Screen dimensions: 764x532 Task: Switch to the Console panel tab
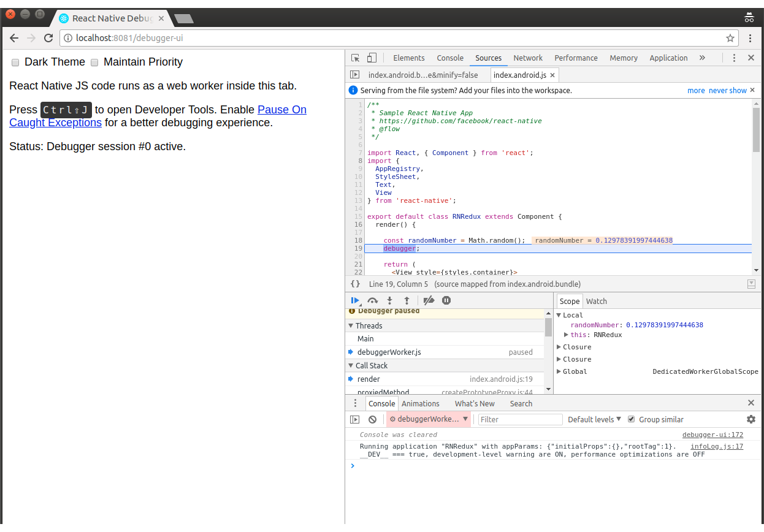[x=450, y=58]
